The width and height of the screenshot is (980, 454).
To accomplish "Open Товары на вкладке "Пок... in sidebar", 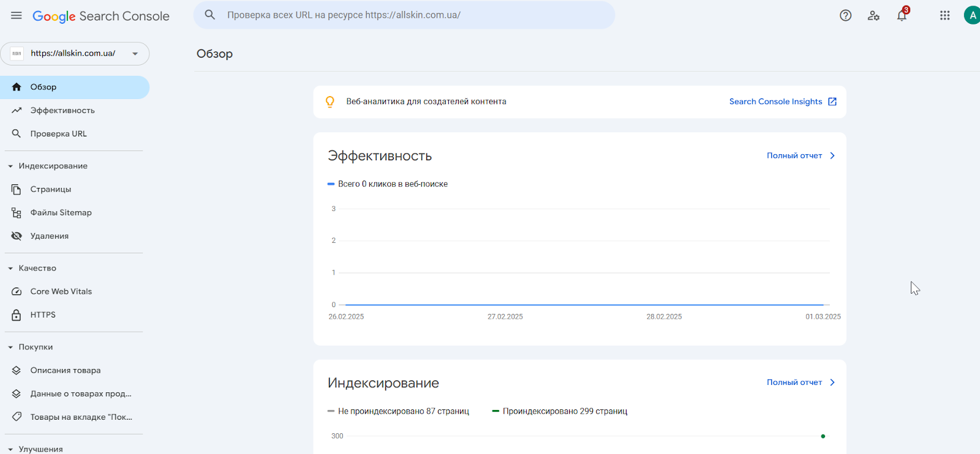I will 75,417.
